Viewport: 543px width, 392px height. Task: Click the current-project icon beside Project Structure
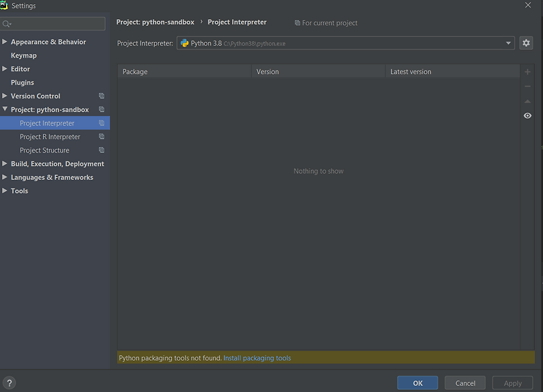(102, 150)
